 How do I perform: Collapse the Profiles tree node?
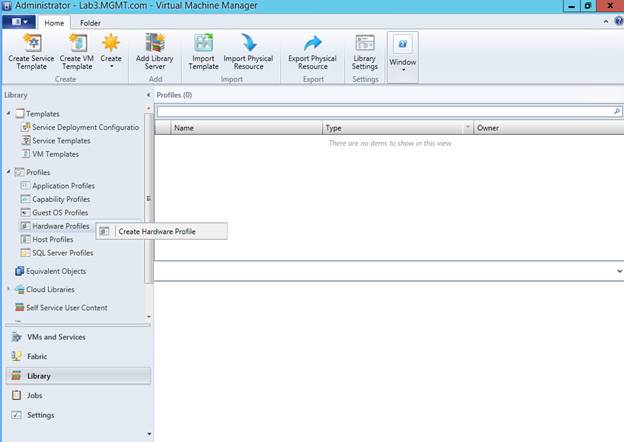click(x=8, y=172)
